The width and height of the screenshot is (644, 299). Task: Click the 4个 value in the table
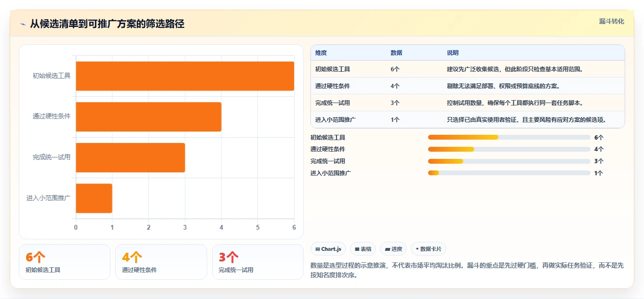(395, 86)
